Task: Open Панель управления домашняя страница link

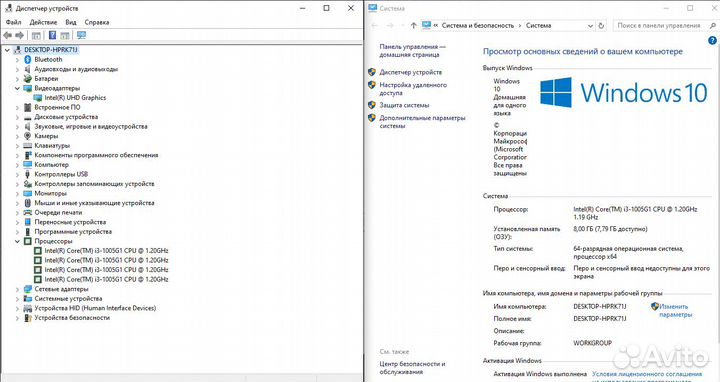Action: [x=412, y=51]
